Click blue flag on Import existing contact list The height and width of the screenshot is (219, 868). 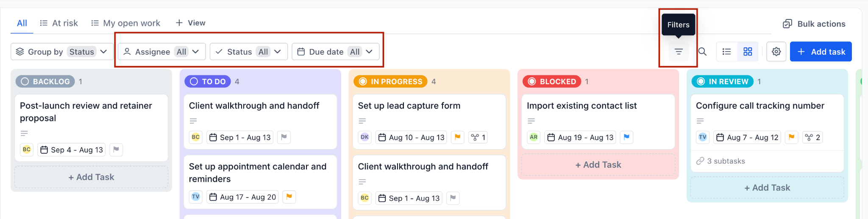(626, 137)
